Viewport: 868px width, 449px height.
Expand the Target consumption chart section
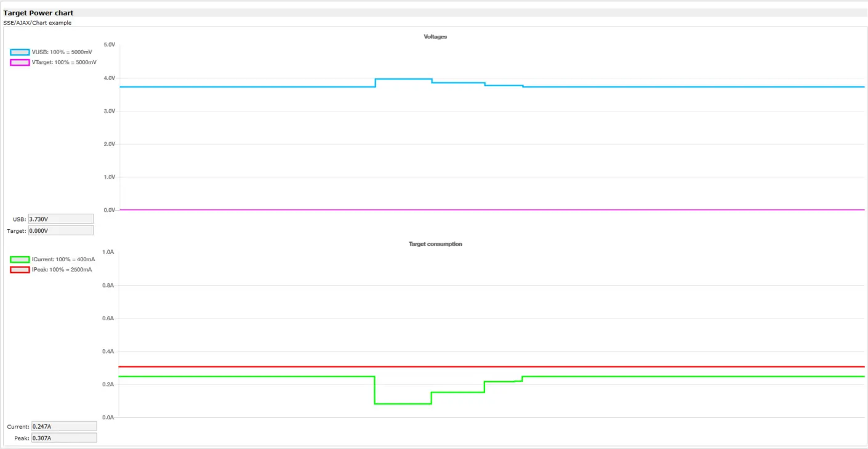click(x=435, y=243)
